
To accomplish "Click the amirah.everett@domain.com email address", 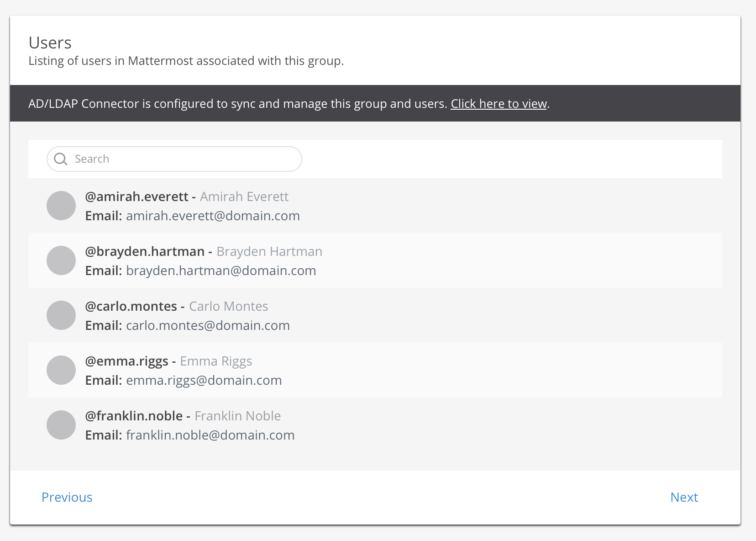I will pyautogui.click(x=213, y=216).
